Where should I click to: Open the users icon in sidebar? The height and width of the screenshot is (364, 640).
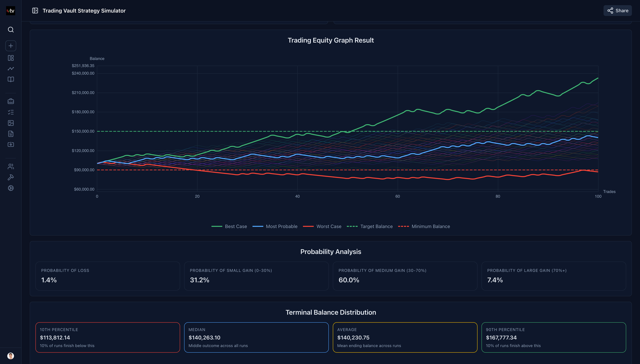pyautogui.click(x=11, y=167)
